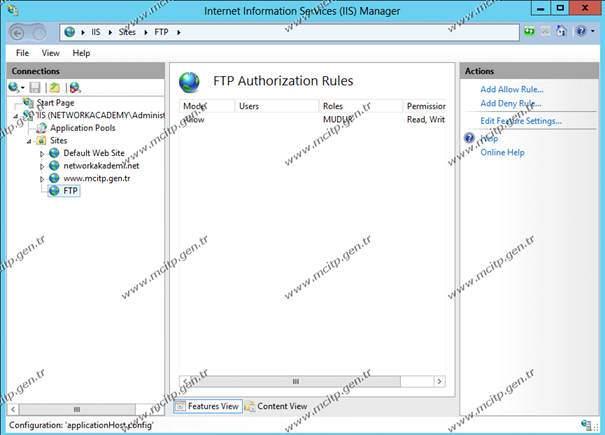
Task: Click the right arrow of rules list scrollbar
Action: pyautogui.click(x=439, y=381)
